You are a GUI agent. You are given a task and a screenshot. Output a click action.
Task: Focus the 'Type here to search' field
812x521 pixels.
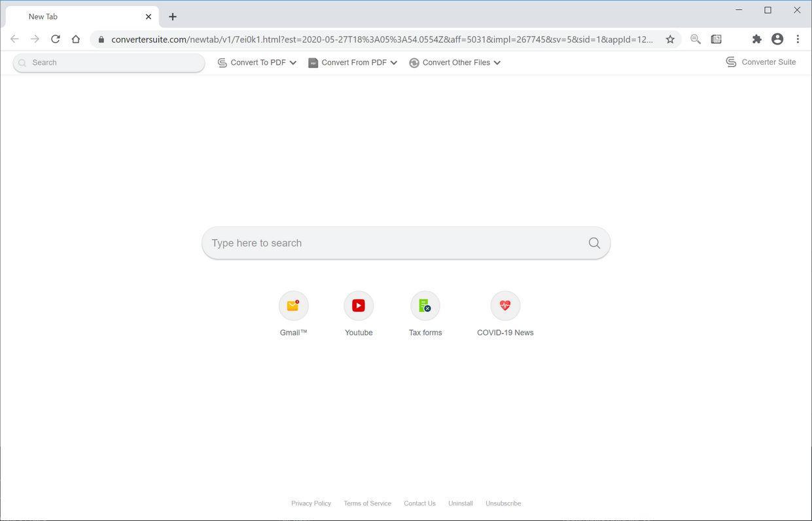(406, 243)
